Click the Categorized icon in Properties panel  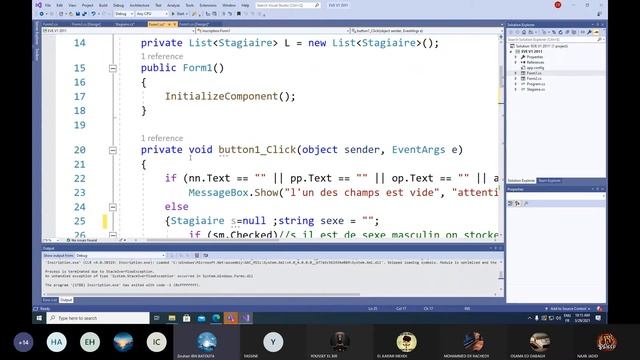[510, 203]
